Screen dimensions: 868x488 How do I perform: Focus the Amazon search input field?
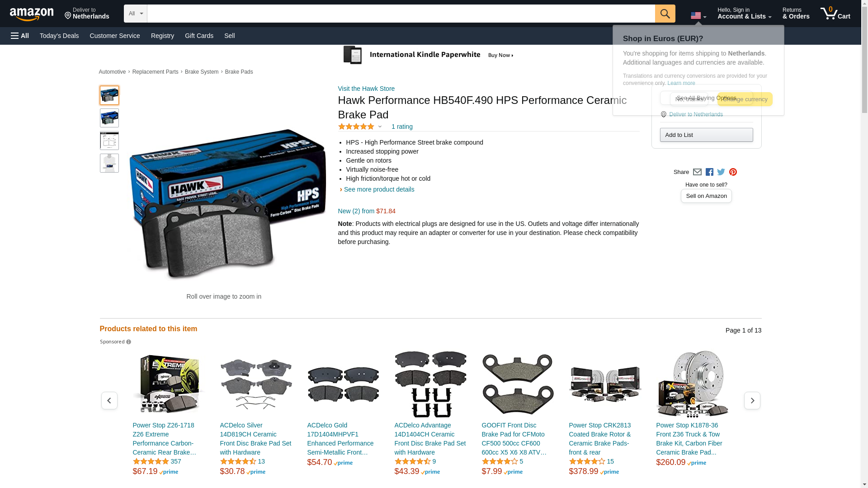click(x=401, y=14)
